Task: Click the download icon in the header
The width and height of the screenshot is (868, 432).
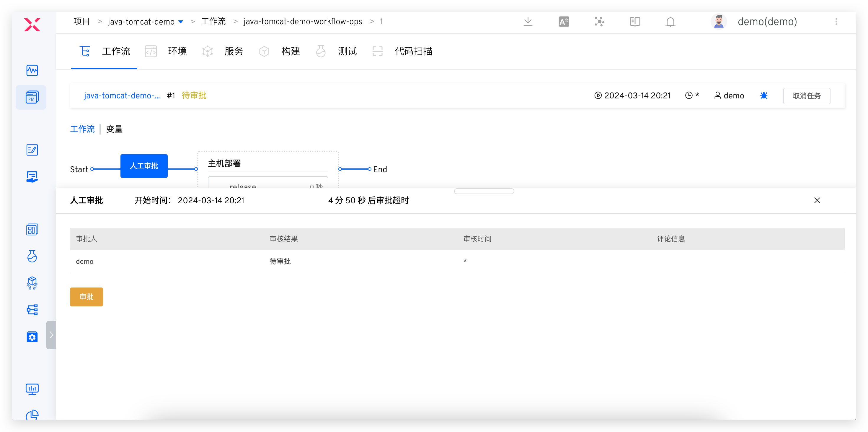Action: [528, 22]
